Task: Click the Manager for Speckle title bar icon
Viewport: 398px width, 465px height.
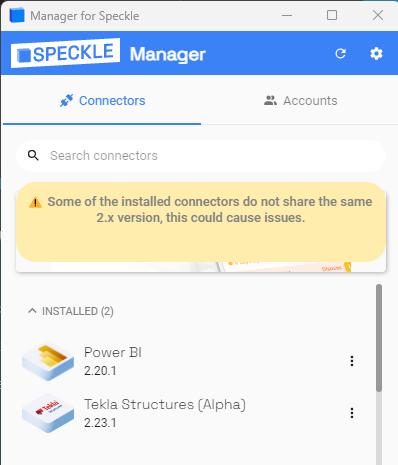Action: click(17, 15)
